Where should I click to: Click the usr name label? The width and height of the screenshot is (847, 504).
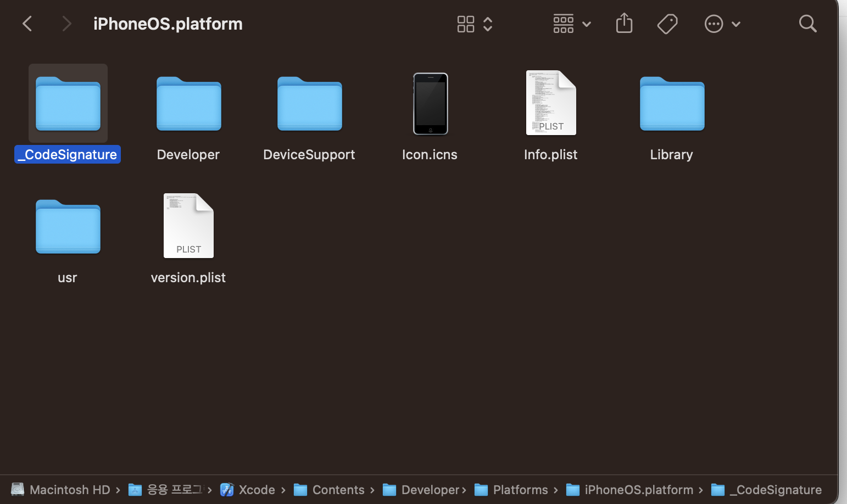tap(68, 277)
